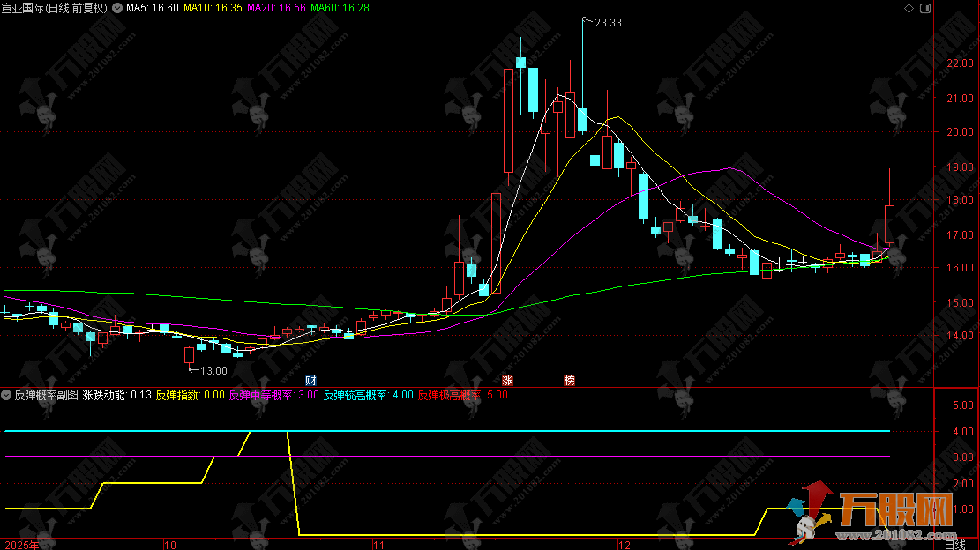Click the blue 财 marker icon

click(310, 381)
